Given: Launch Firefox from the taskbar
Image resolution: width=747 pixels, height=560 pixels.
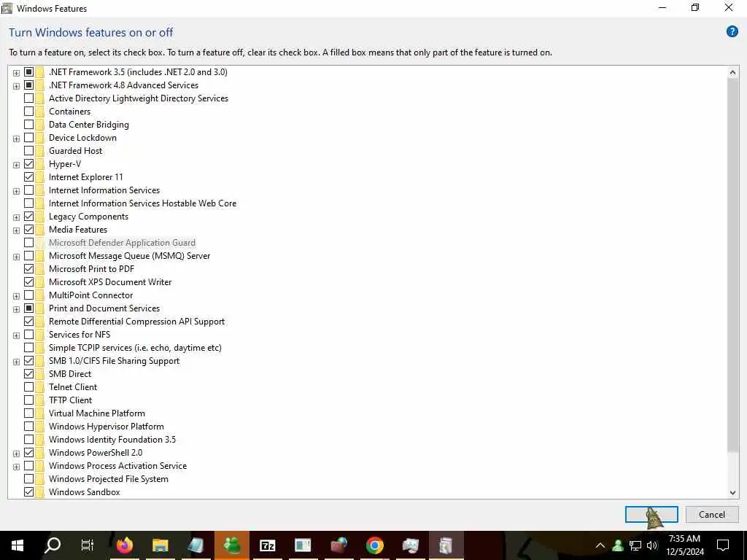Looking at the screenshot, I should click(x=125, y=545).
